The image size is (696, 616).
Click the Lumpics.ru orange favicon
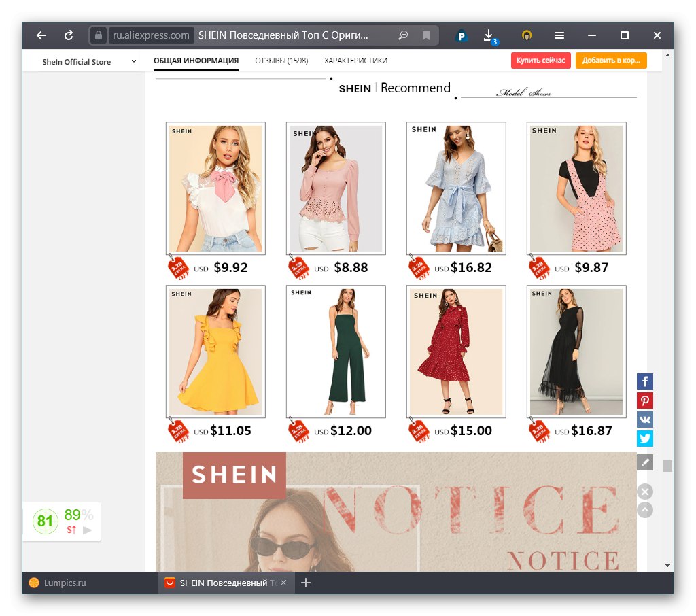click(34, 583)
